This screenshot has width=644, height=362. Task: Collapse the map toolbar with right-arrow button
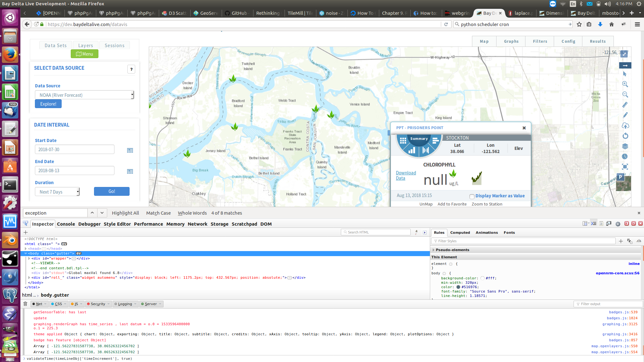click(625, 65)
